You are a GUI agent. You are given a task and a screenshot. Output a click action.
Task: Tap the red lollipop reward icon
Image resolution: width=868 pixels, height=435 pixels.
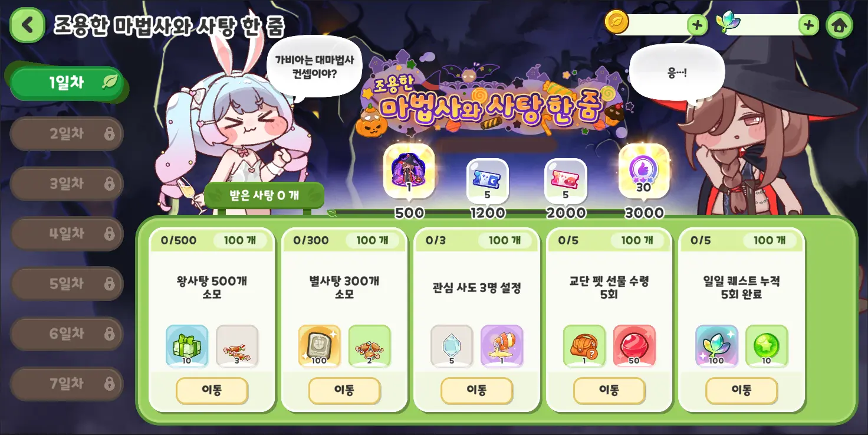(634, 346)
